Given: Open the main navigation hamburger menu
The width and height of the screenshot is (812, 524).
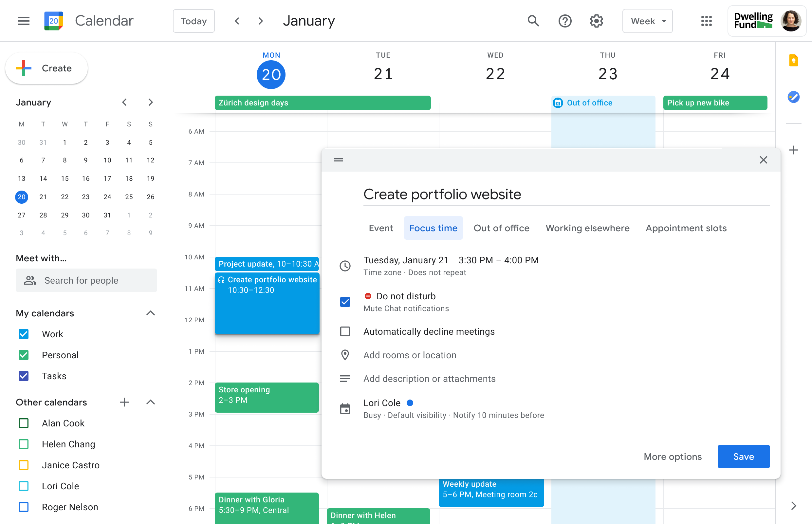Looking at the screenshot, I should pyautogui.click(x=23, y=21).
